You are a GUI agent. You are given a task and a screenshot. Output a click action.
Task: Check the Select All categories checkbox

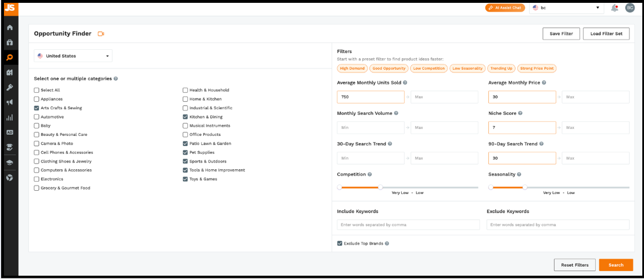[x=37, y=90]
